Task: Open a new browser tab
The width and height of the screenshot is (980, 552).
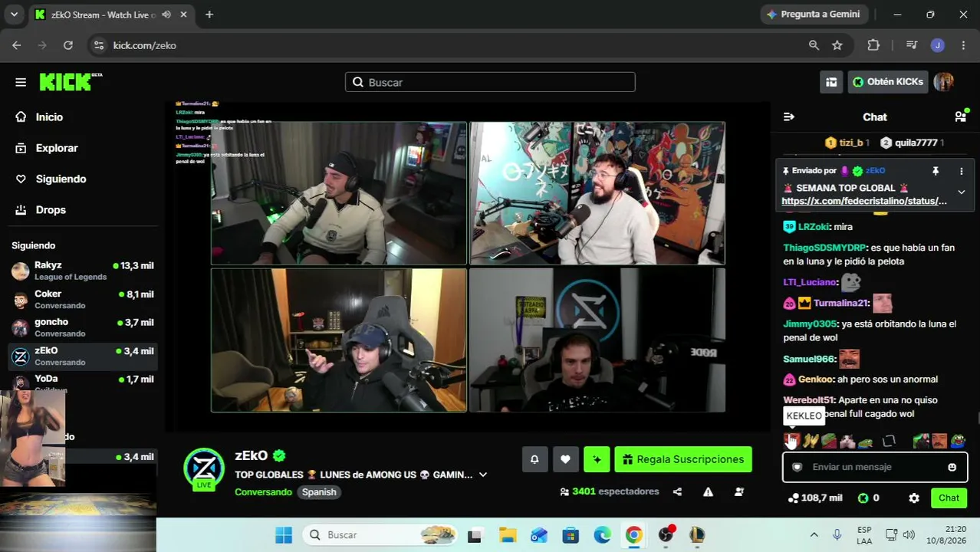Action: click(209, 15)
